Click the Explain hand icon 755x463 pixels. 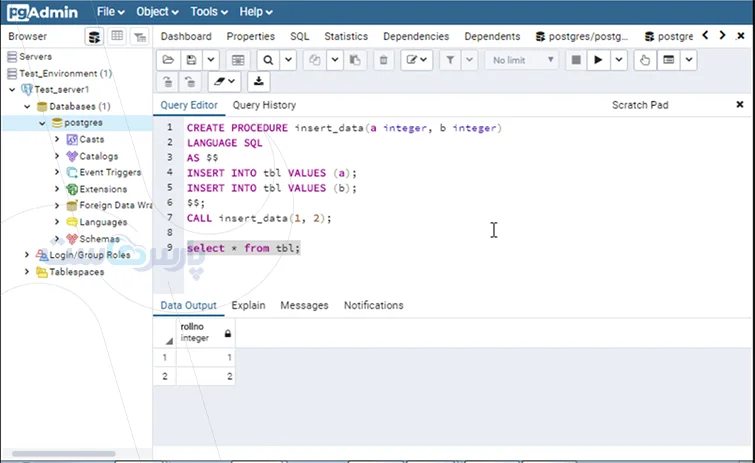point(645,60)
